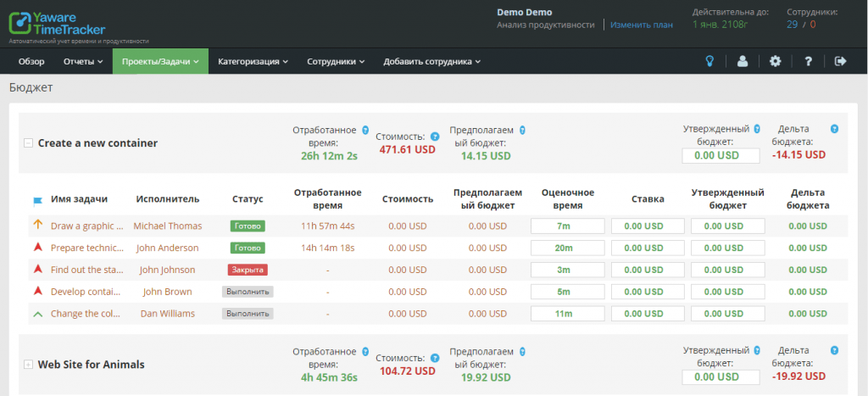Click help icon beside Web Site for Animals worked time
This screenshot has height=396, width=868.
[364, 352]
